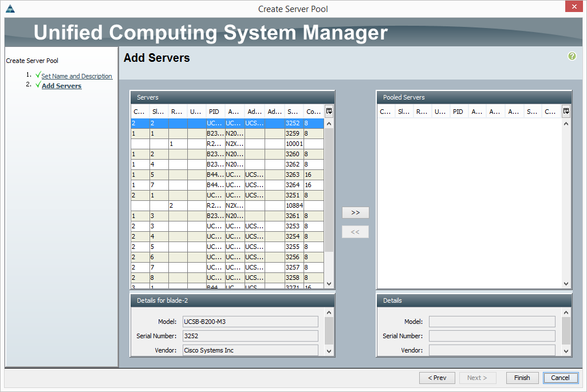Select the Add Servers wizard step
587x392 pixels.
pyautogui.click(x=61, y=86)
